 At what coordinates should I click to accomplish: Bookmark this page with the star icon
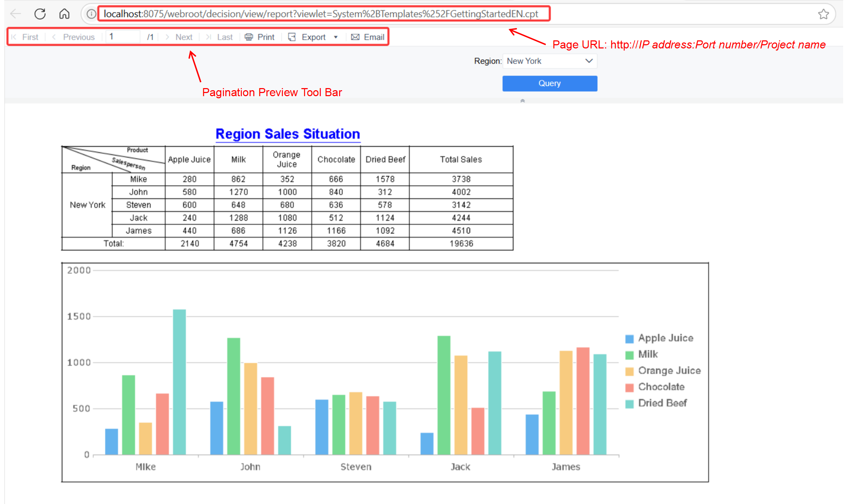(x=823, y=14)
